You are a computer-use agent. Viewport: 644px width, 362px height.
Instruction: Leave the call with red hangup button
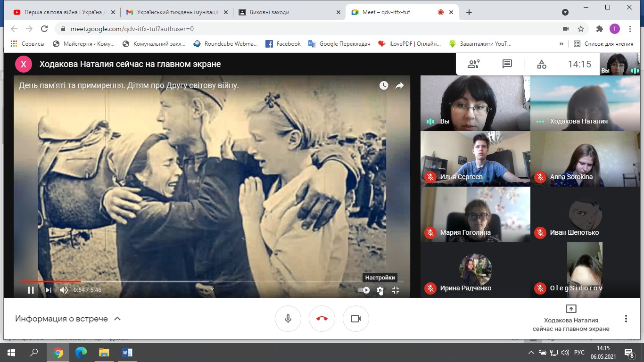click(x=322, y=319)
